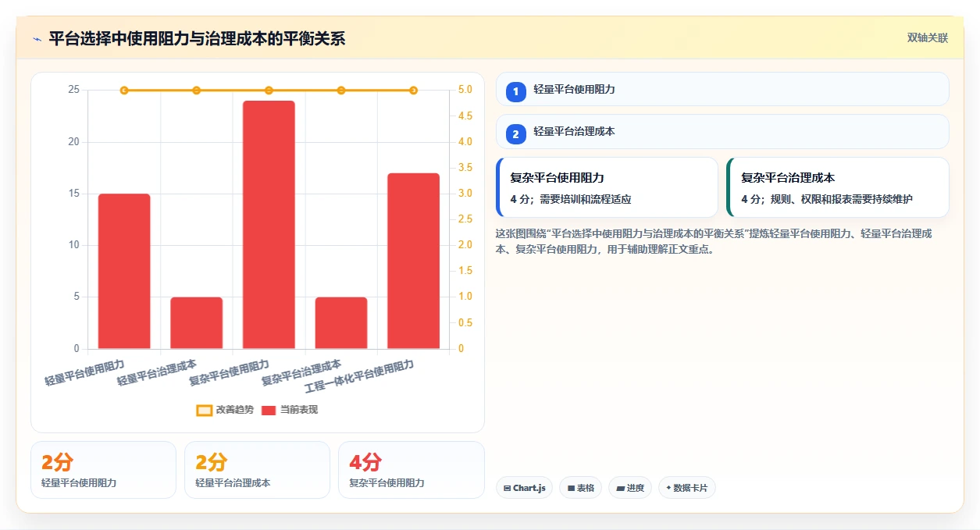Click the x-axis label 复杂平台治理成本
980x530 pixels.
[301, 373]
